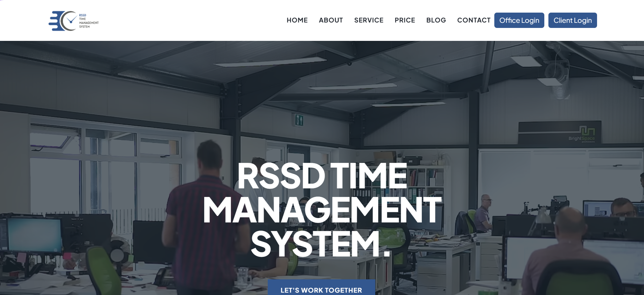Open the ABOUT menu item
This screenshot has width=644, height=295.
click(x=331, y=20)
